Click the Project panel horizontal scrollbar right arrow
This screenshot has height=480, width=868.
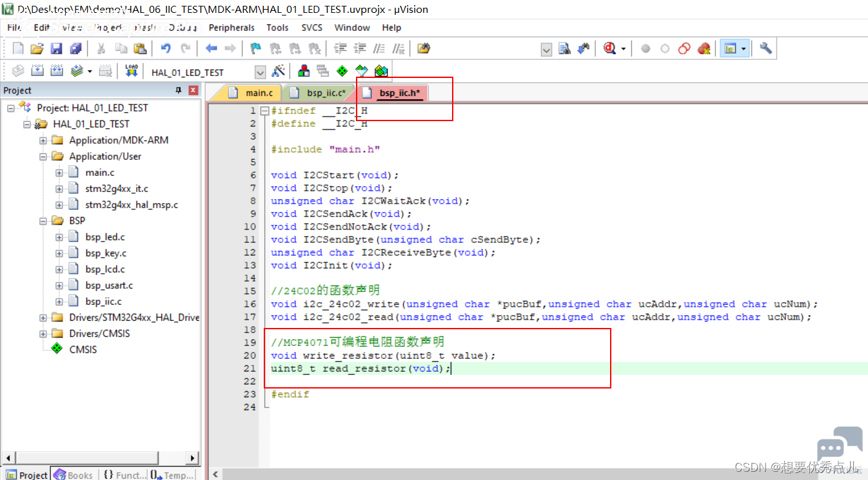[192, 457]
